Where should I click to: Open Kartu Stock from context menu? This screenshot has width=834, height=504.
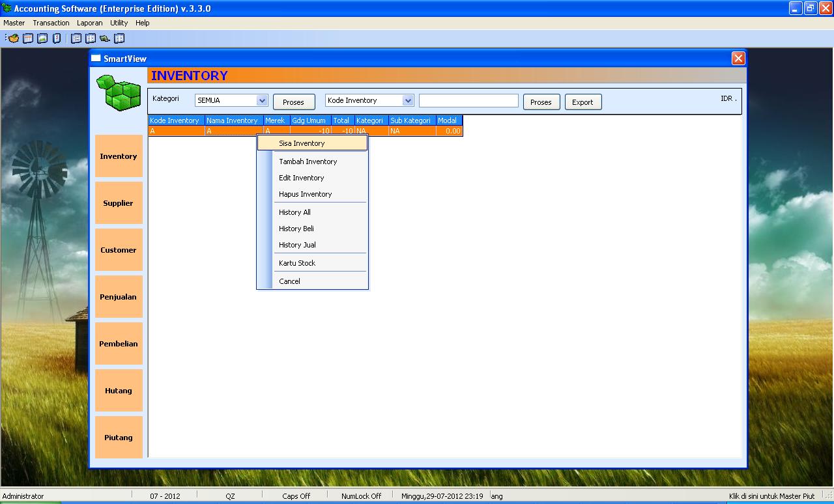(313, 263)
